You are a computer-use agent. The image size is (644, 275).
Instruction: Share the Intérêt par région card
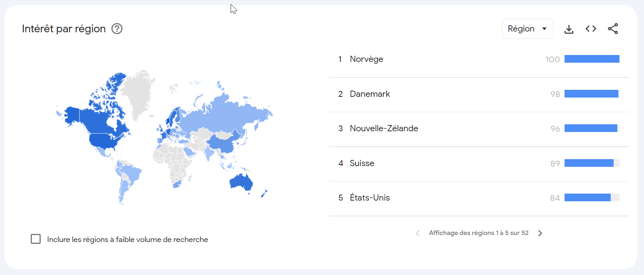[613, 29]
